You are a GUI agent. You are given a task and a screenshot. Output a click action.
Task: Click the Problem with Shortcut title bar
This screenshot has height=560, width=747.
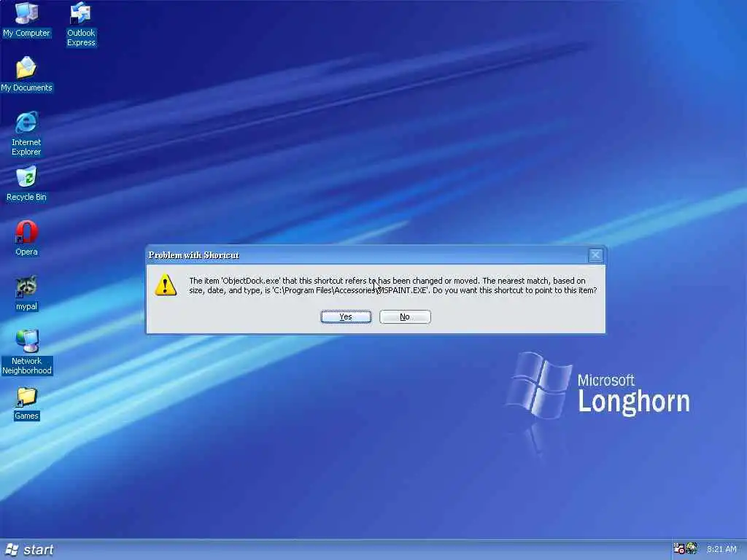(x=367, y=255)
